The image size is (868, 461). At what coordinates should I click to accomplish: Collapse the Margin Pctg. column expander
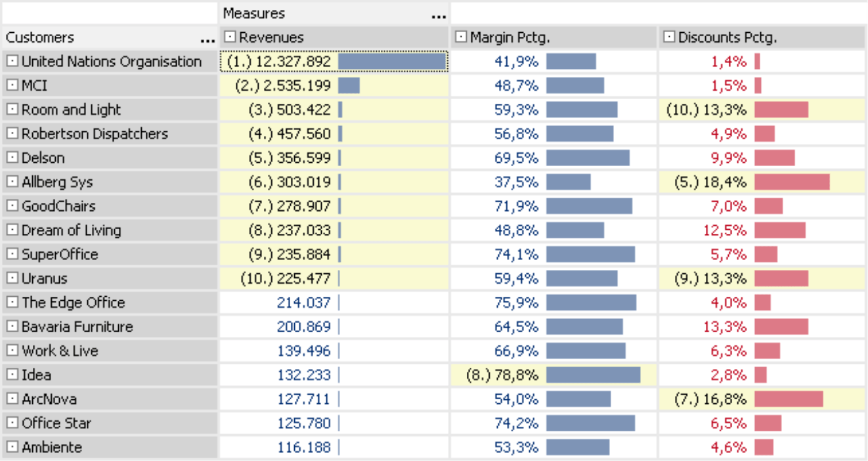(x=461, y=37)
